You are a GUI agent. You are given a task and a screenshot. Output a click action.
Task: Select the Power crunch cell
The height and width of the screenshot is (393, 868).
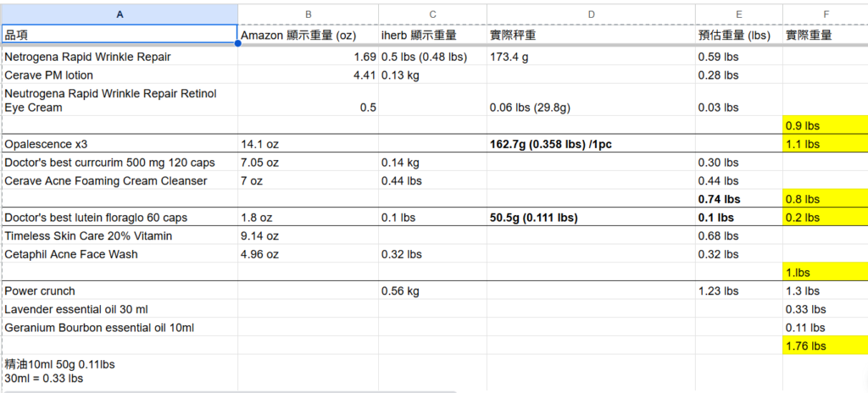coord(119,291)
